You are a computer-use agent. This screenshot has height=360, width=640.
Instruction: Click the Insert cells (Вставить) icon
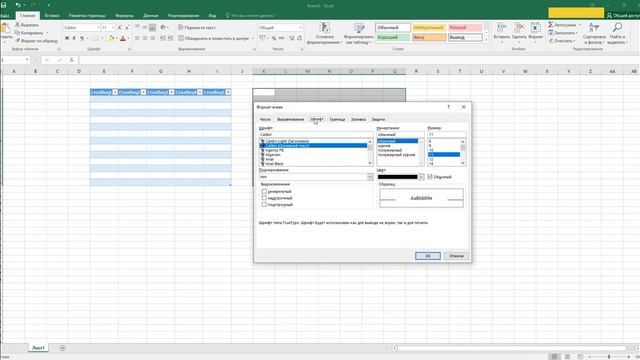pos(501,28)
